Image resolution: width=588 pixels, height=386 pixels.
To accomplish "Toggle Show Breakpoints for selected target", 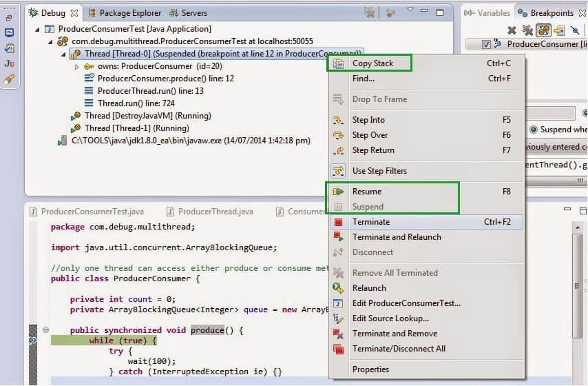I will coord(544,30).
